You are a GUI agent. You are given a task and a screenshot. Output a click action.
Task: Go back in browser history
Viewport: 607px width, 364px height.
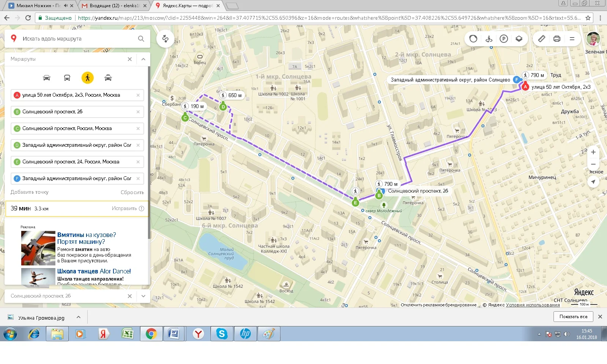(7, 18)
